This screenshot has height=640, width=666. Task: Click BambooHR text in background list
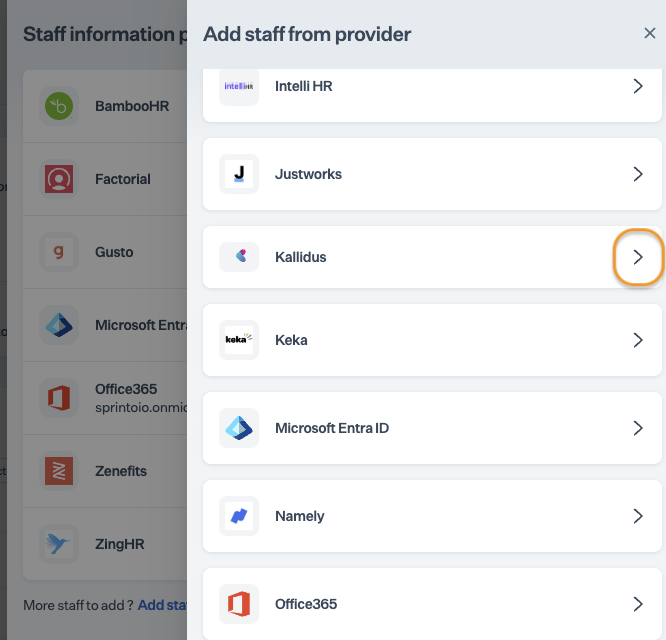click(x=132, y=106)
